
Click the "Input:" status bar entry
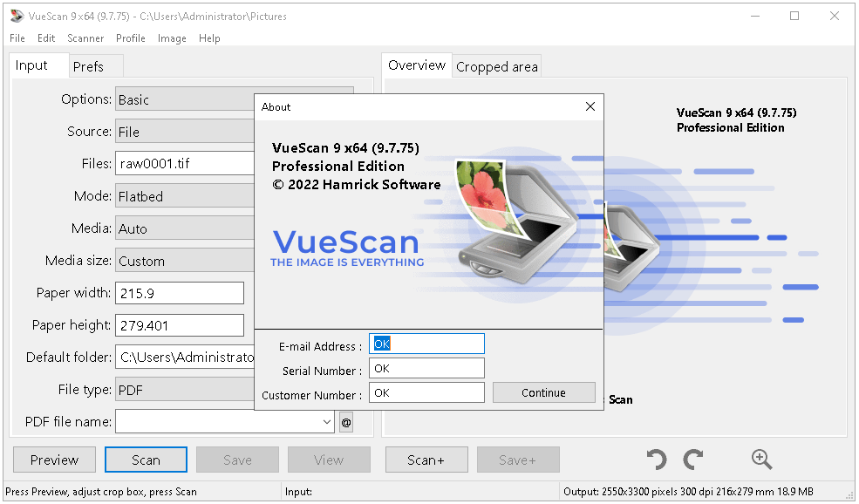(298, 492)
